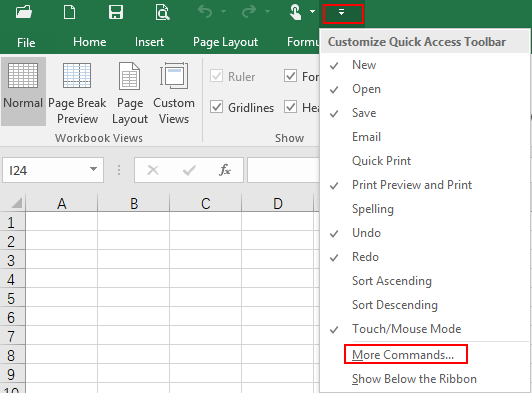The image size is (532, 393).
Task: Open the File tab
Action: click(26, 42)
